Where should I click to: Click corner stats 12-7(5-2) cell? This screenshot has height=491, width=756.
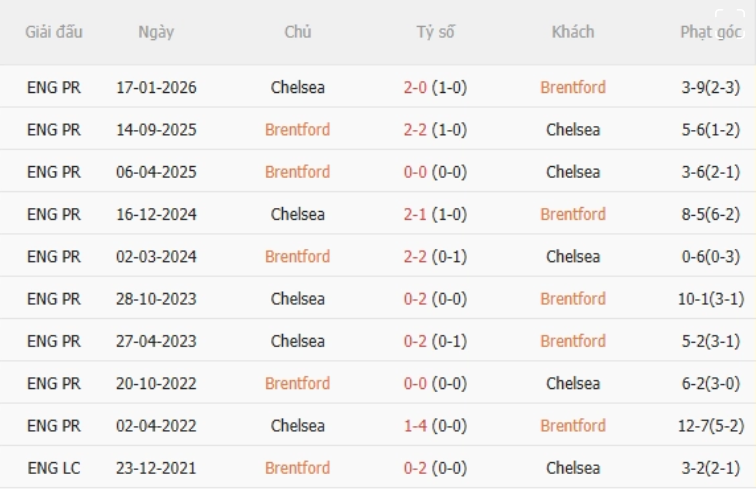711,426
